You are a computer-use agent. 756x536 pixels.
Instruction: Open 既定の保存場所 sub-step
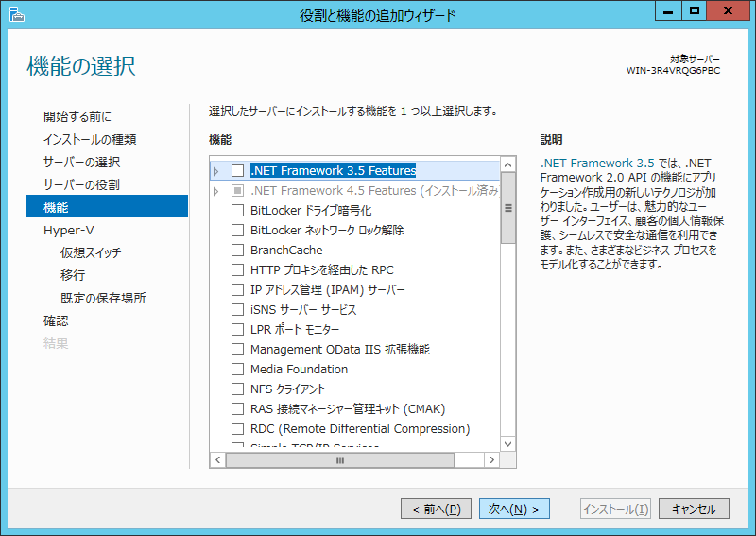[103, 298]
